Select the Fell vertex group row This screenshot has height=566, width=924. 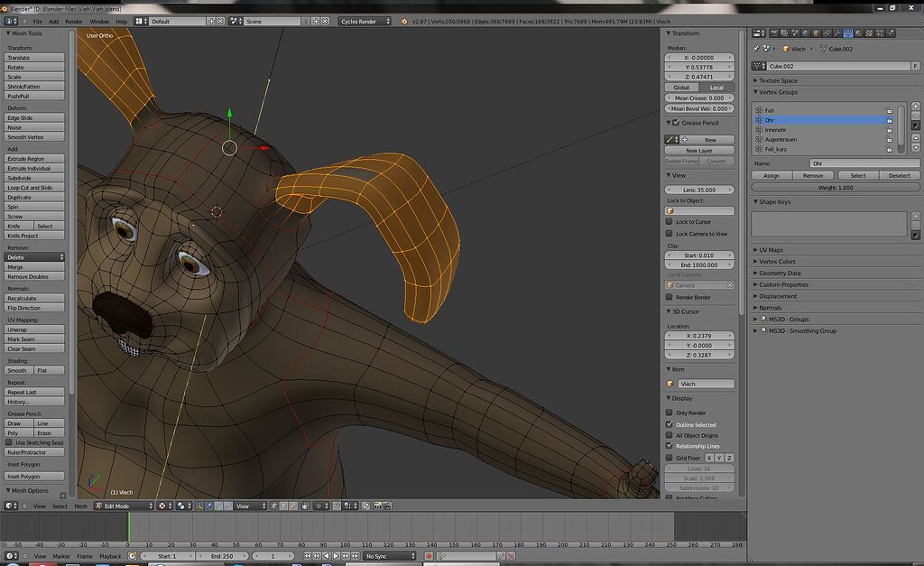(x=823, y=110)
